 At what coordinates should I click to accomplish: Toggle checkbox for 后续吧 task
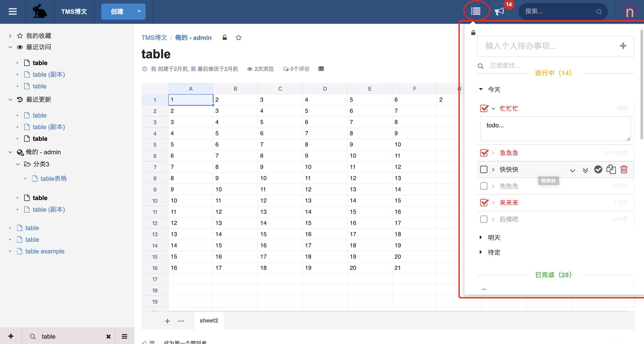[484, 219]
